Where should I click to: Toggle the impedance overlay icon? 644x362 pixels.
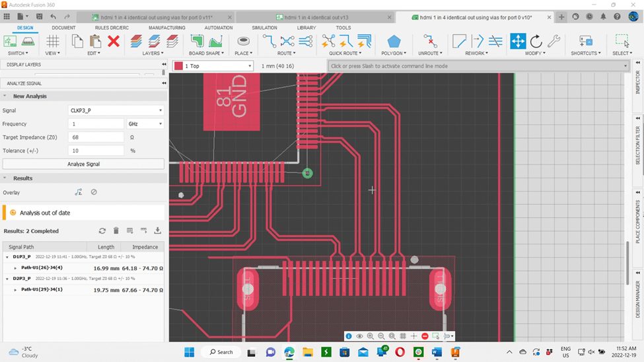[x=79, y=192]
